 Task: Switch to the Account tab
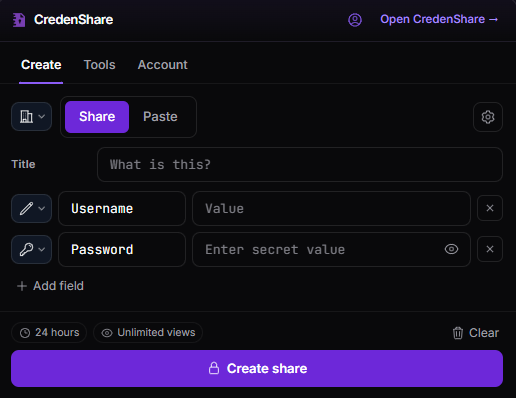[163, 65]
